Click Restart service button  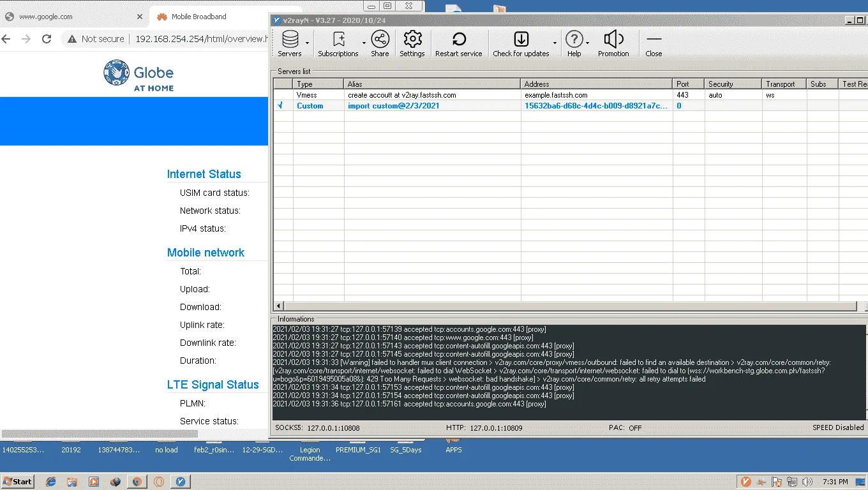click(x=459, y=43)
